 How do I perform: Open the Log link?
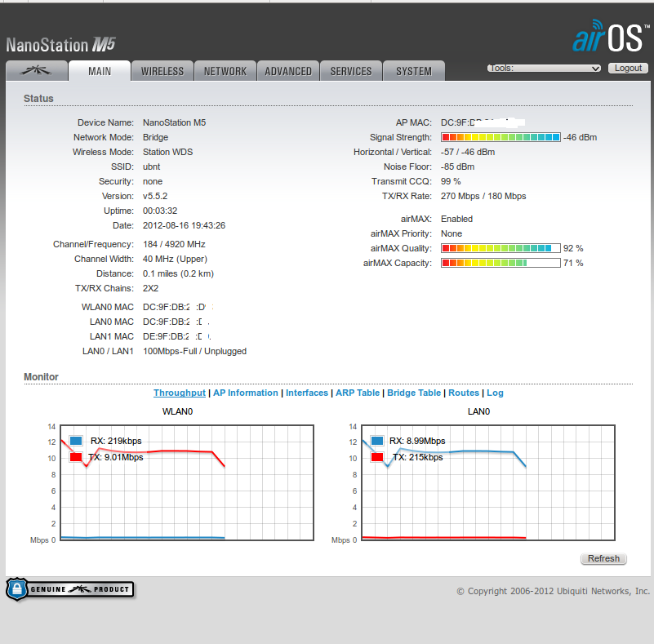pos(495,393)
